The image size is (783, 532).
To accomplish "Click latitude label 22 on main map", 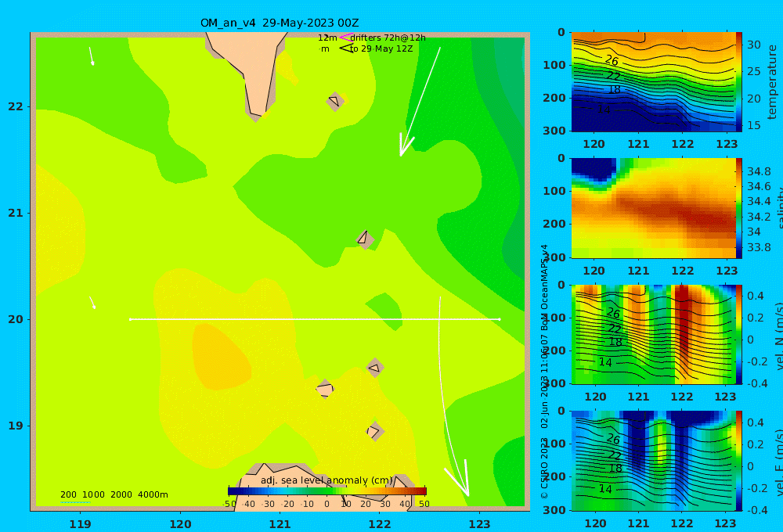I will click(x=16, y=106).
